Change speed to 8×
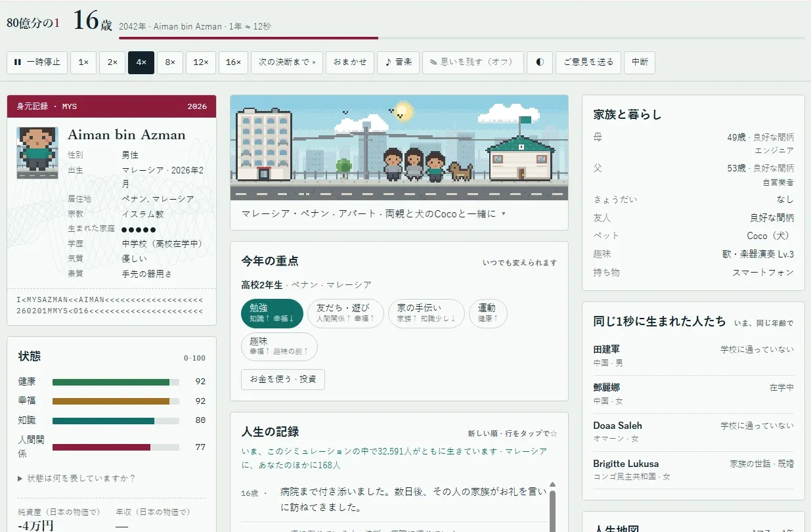This screenshot has height=532, width=811. tap(170, 62)
